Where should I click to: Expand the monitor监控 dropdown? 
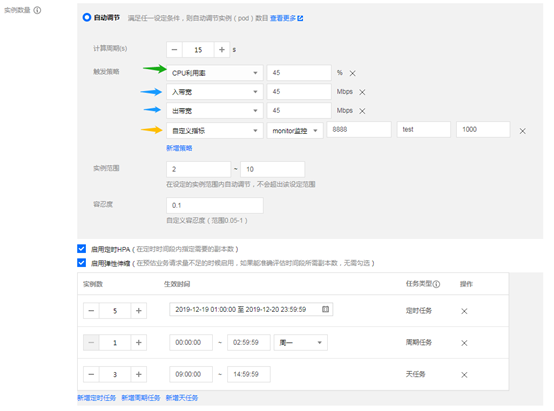pyautogui.click(x=295, y=131)
